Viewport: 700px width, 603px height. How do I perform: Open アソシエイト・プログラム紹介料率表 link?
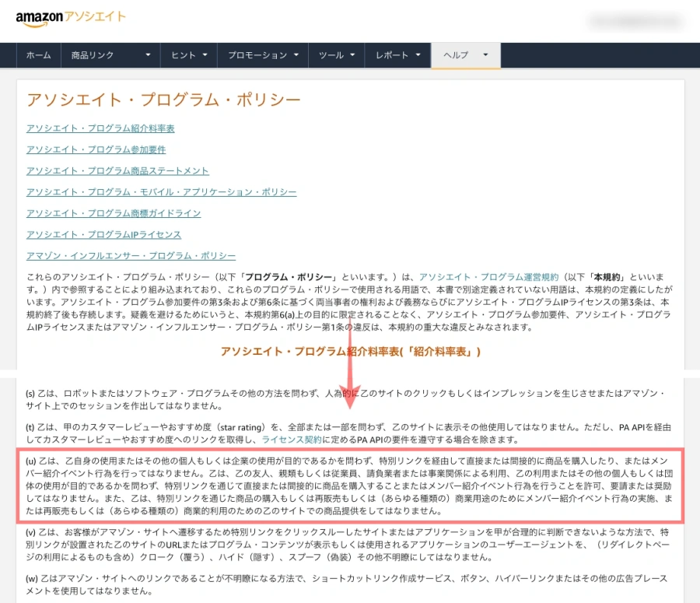(x=100, y=128)
